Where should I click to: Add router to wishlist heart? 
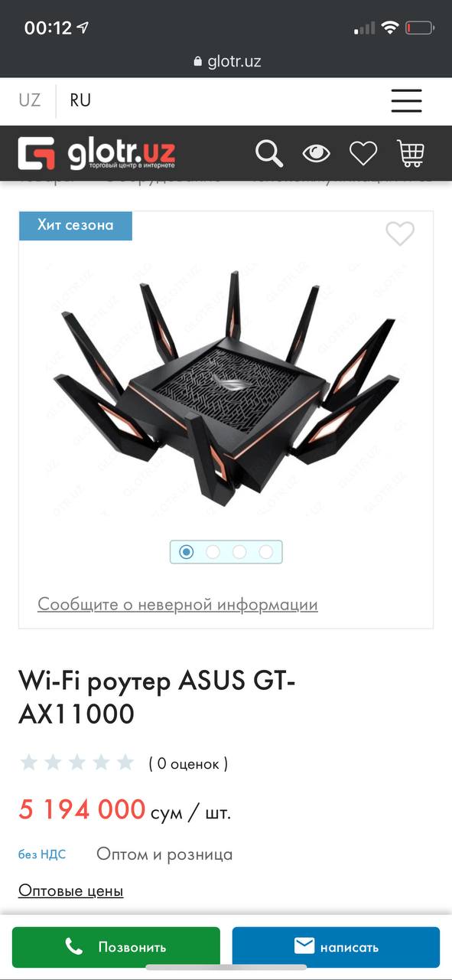[x=400, y=234]
